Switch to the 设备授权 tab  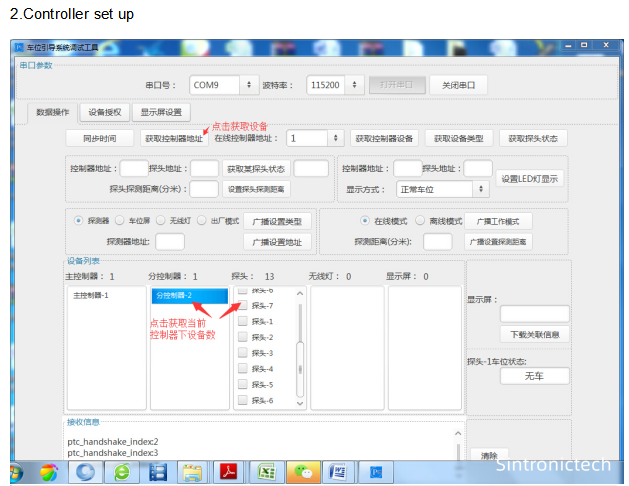(x=104, y=112)
